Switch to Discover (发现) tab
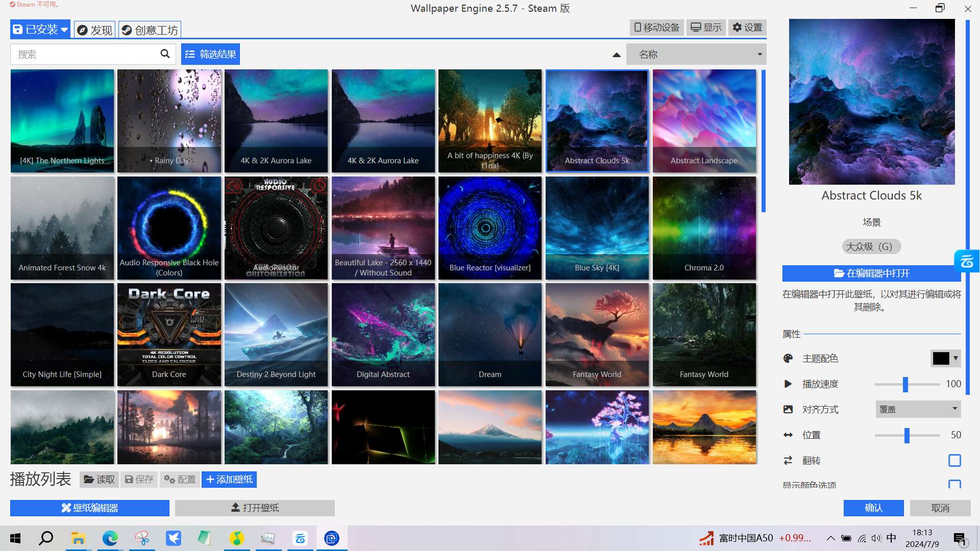 [x=95, y=30]
